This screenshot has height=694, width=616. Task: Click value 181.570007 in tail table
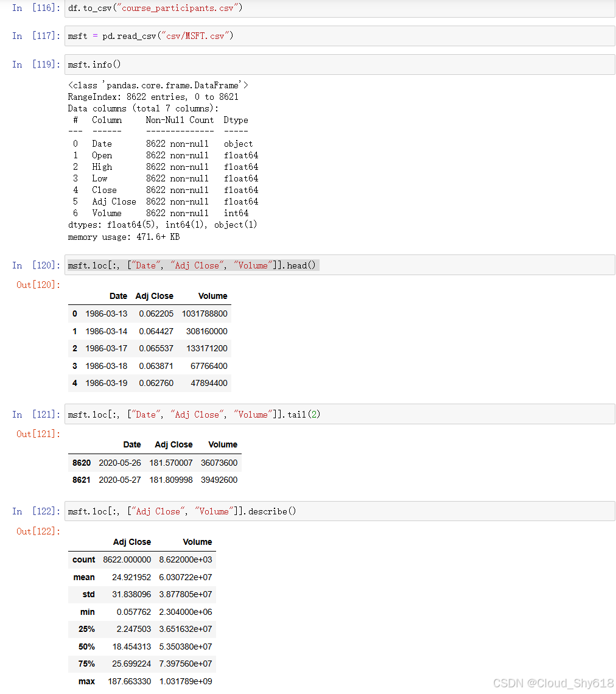point(171,463)
